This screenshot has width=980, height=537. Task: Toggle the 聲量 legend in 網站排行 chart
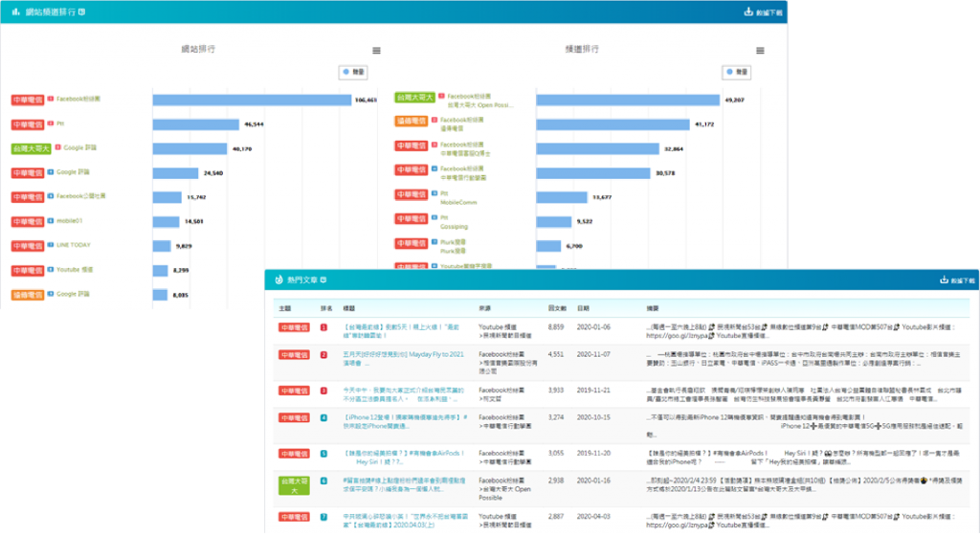(x=353, y=72)
